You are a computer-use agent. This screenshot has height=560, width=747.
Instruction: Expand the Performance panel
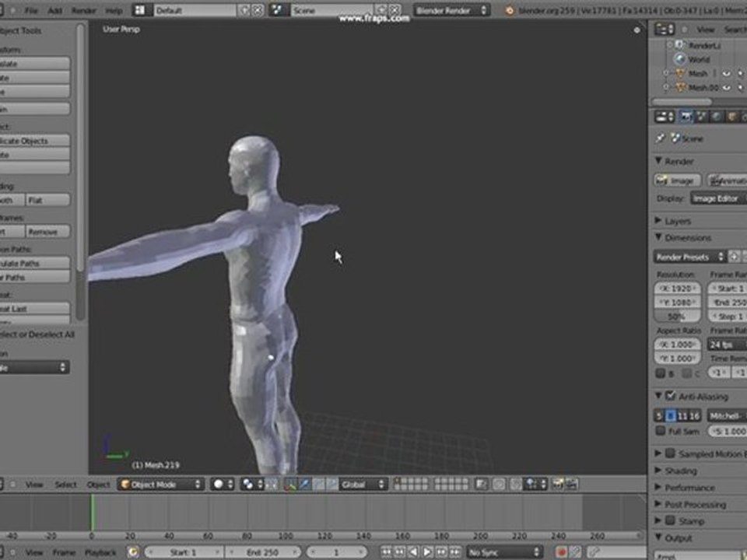658,487
